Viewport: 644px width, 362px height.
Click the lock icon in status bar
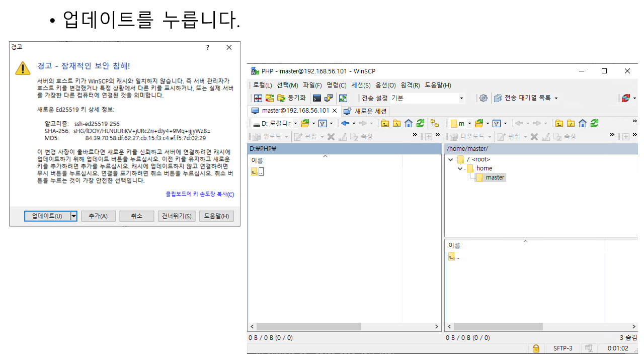pyautogui.click(x=536, y=348)
